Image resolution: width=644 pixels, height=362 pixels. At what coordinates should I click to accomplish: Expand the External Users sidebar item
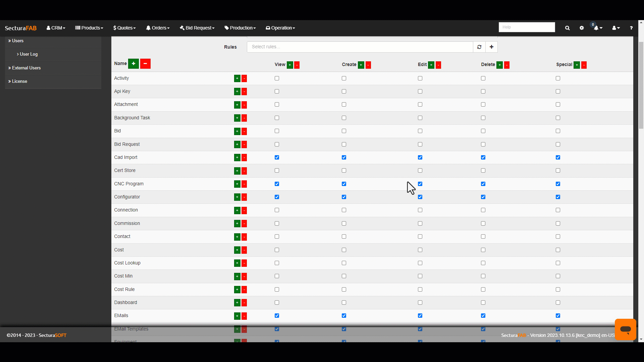click(26, 68)
